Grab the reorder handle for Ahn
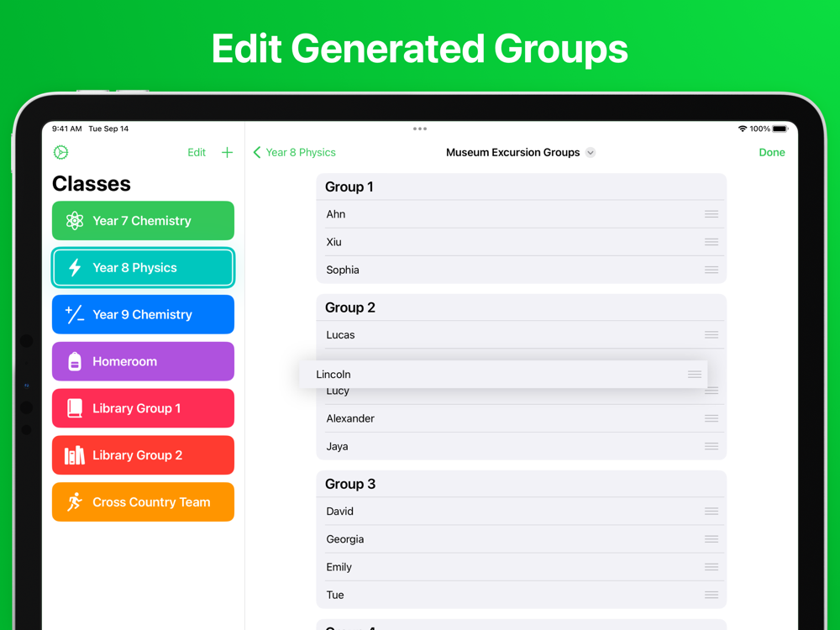The height and width of the screenshot is (630, 840). click(711, 214)
